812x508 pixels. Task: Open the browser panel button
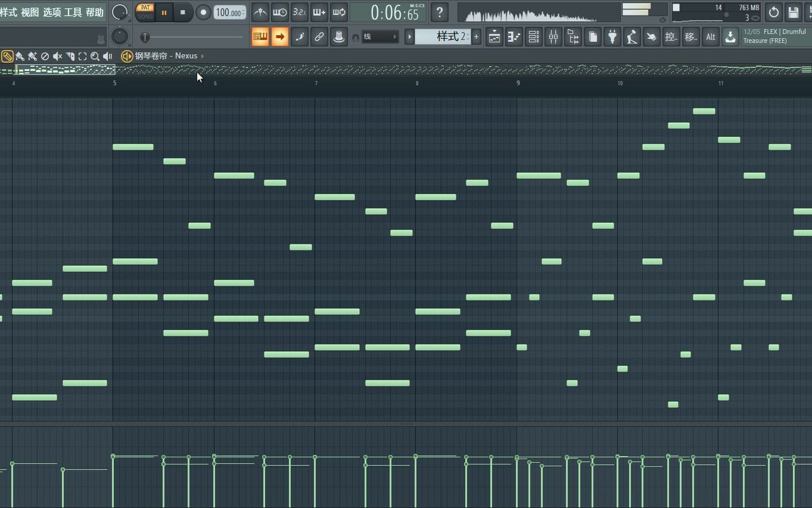point(573,37)
